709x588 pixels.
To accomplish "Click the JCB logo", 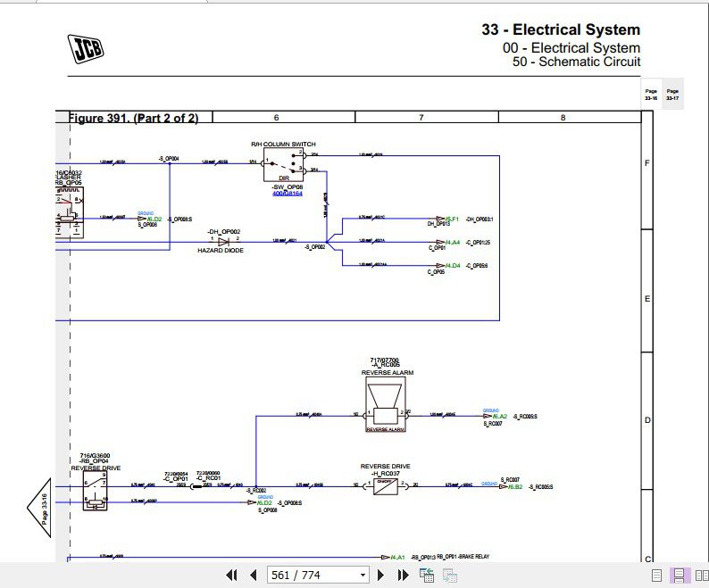I will pos(86,49).
